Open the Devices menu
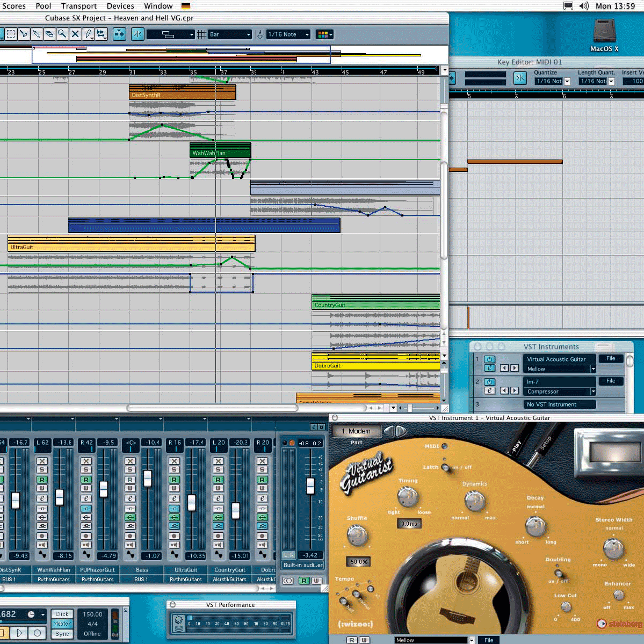Screen dimensions: 644x644 [x=120, y=6]
